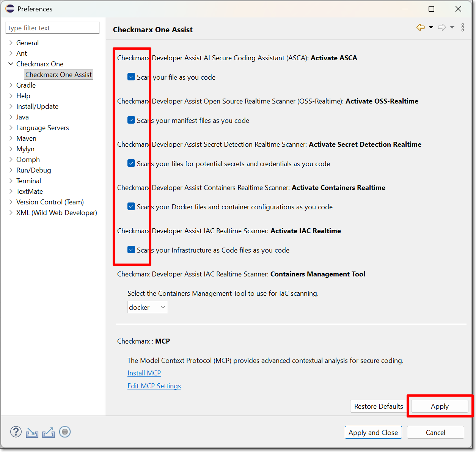Select Oomph preferences category
476x452 pixels.
28,159
